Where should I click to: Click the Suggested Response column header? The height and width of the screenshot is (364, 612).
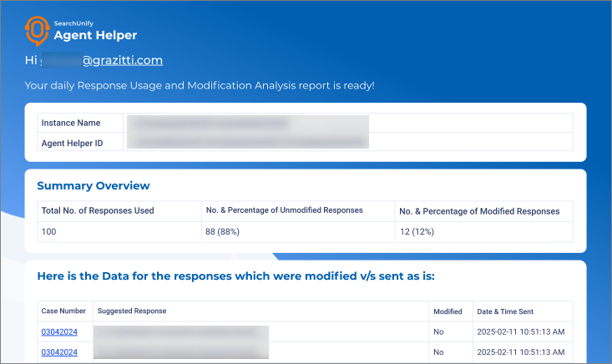pos(132,311)
